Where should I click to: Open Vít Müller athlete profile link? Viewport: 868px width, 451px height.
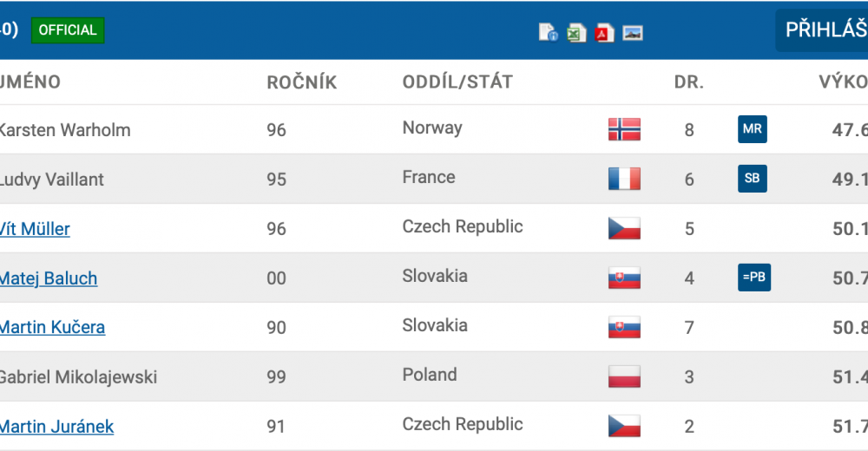click(x=35, y=229)
